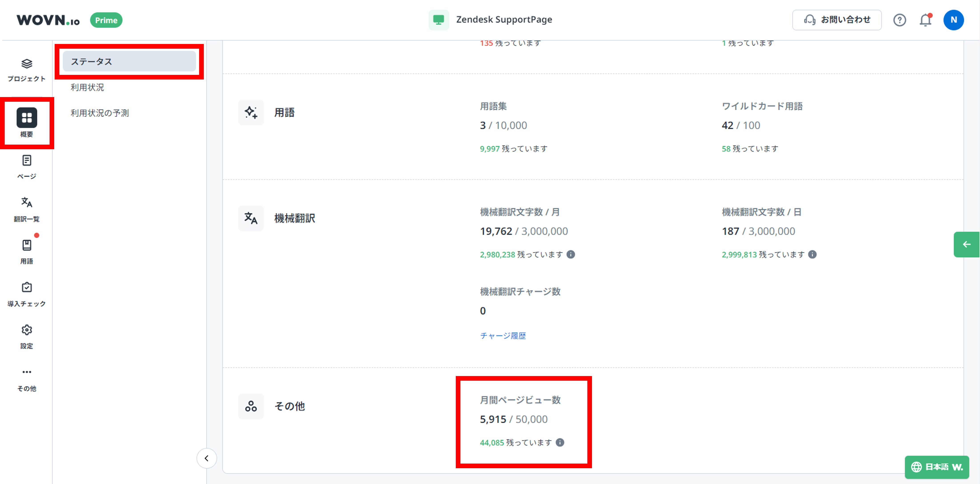This screenshot has width=980, height=484.
Task: Open the 日本語 language switcher widget
Action: [936, 466]
